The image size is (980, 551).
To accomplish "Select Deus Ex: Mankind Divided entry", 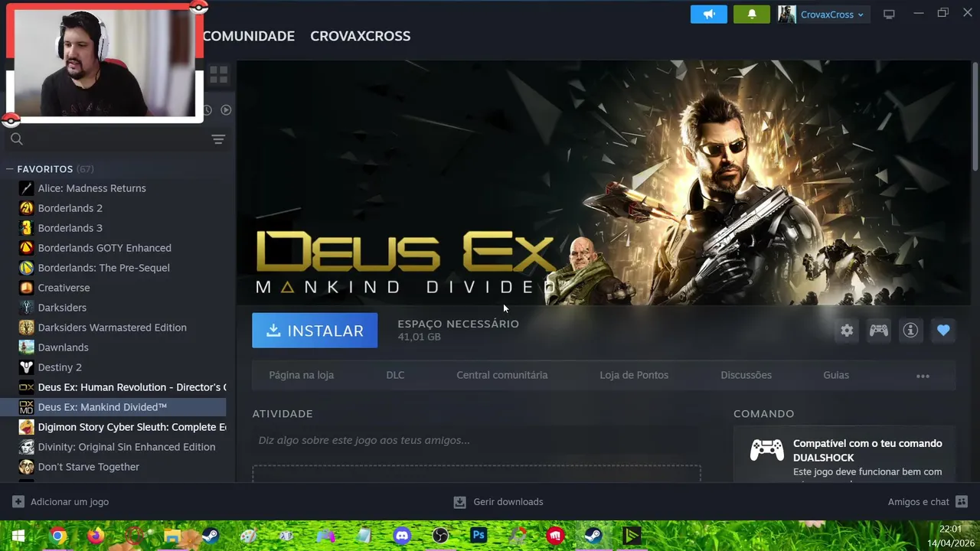I will pyautogui.click(x=115, y=407).
